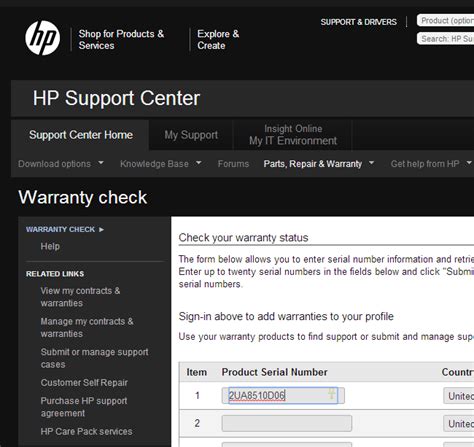Open country dropdown for item 2
Screen dimensions: 474x447
[458, 424]
